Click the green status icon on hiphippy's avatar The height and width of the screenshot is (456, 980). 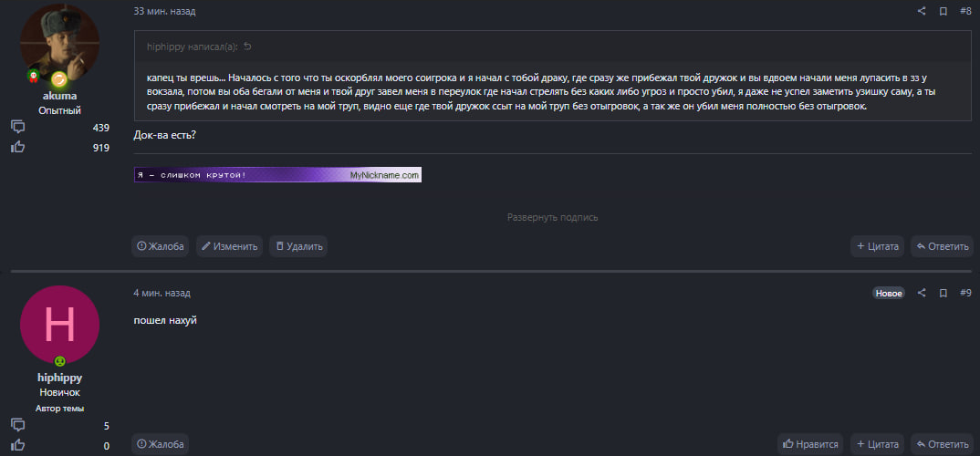pos(59,361)
